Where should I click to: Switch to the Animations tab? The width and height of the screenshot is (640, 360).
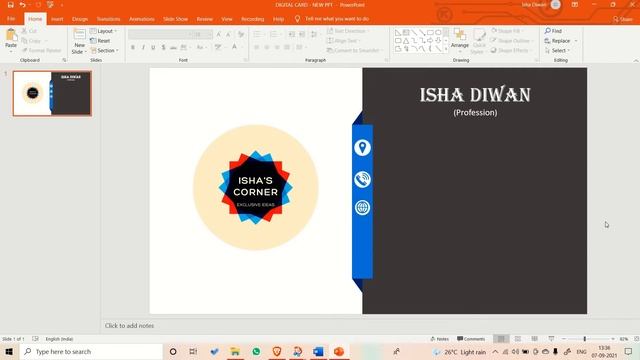pos(142,19)
